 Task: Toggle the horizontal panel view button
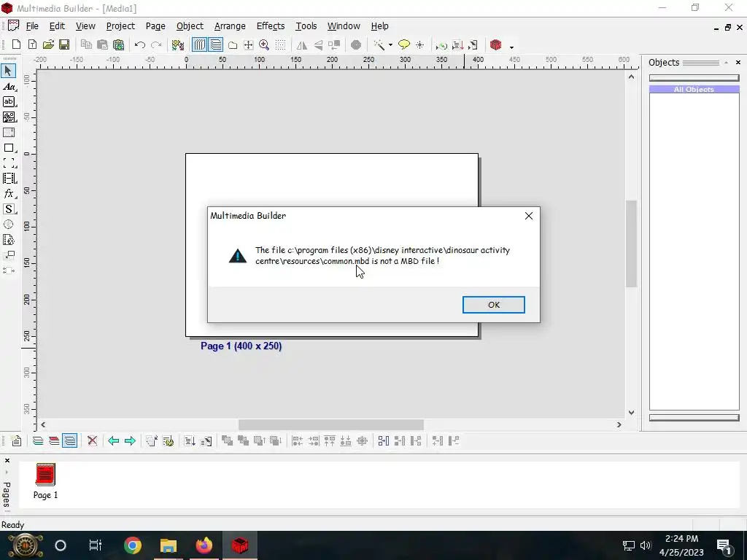(x=216, y=44)
